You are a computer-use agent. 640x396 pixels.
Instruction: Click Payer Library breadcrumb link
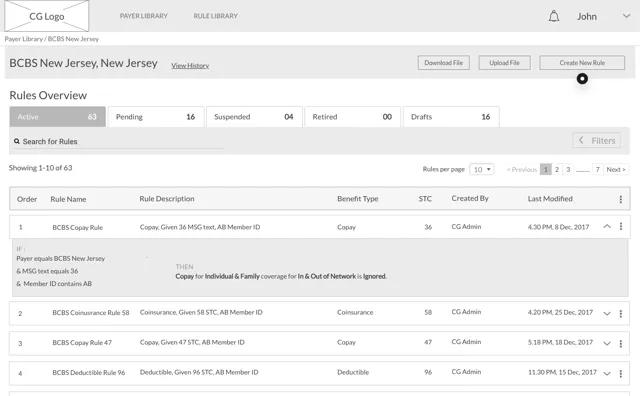[24, 39]
